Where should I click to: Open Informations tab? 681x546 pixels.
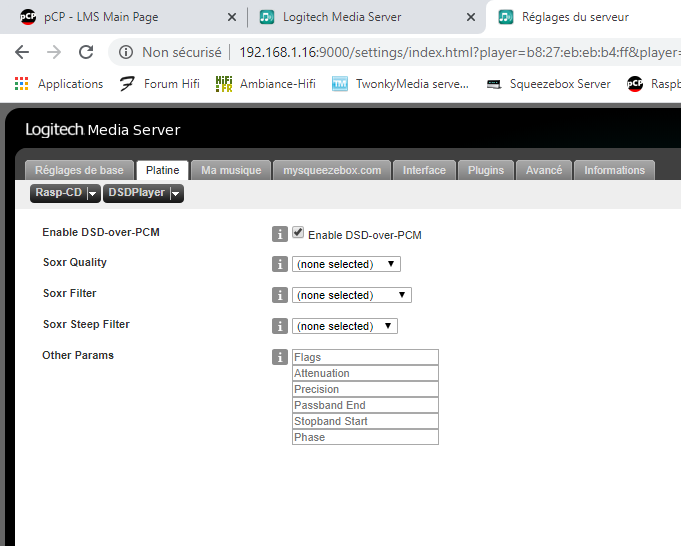coord(614,170)
